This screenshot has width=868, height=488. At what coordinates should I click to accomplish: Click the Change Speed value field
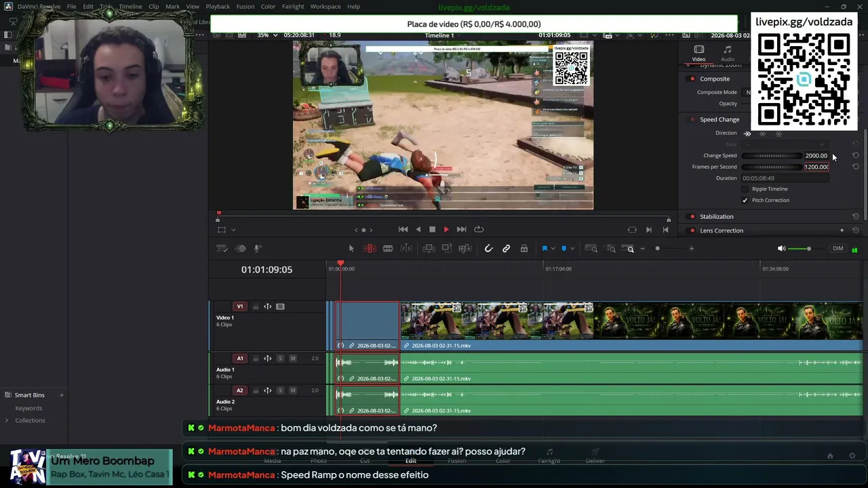point(816,156)
